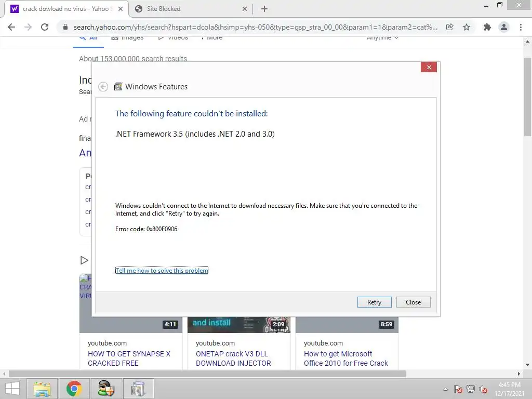Show hidden system tray icons
Image resolution: width=532 pixels, height=399 pixels.
tap(445, 389)
